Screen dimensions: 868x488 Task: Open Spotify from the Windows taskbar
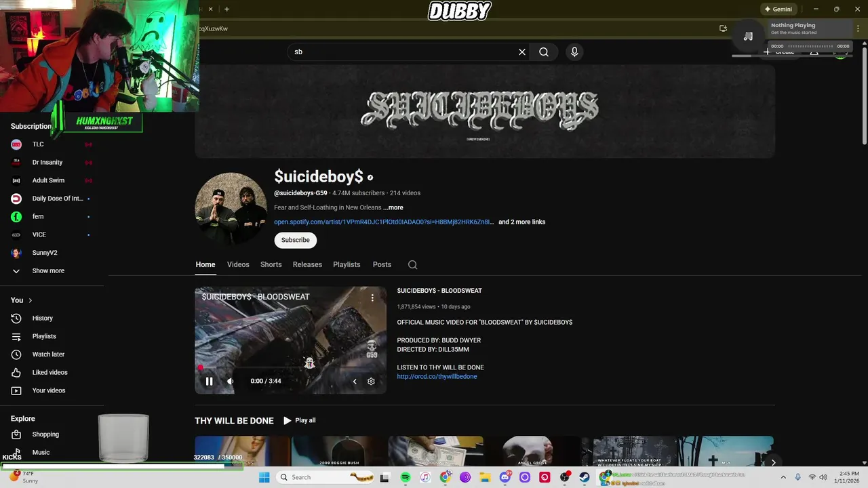point(406,477)
